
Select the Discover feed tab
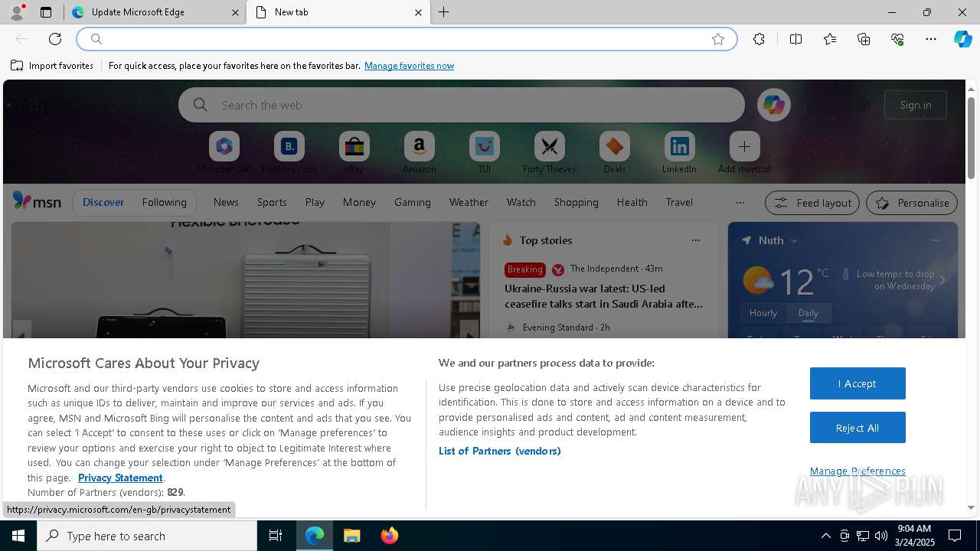click(103, 202)
